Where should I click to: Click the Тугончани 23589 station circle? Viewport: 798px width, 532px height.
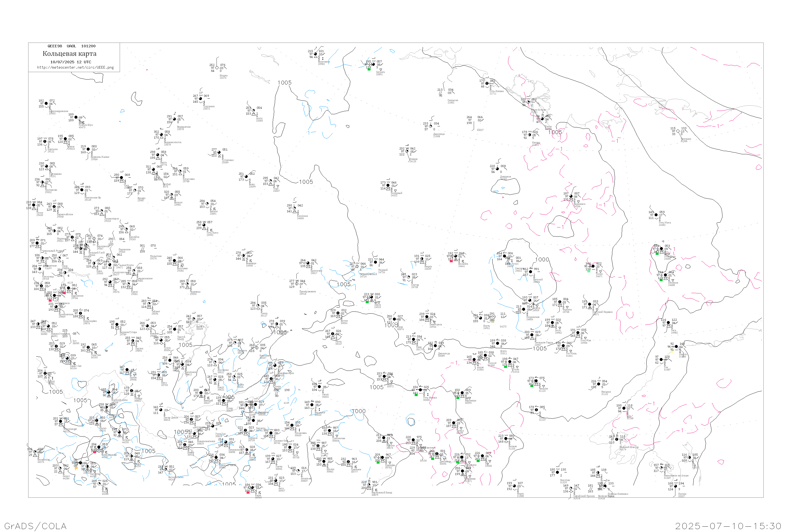(219, 152)
